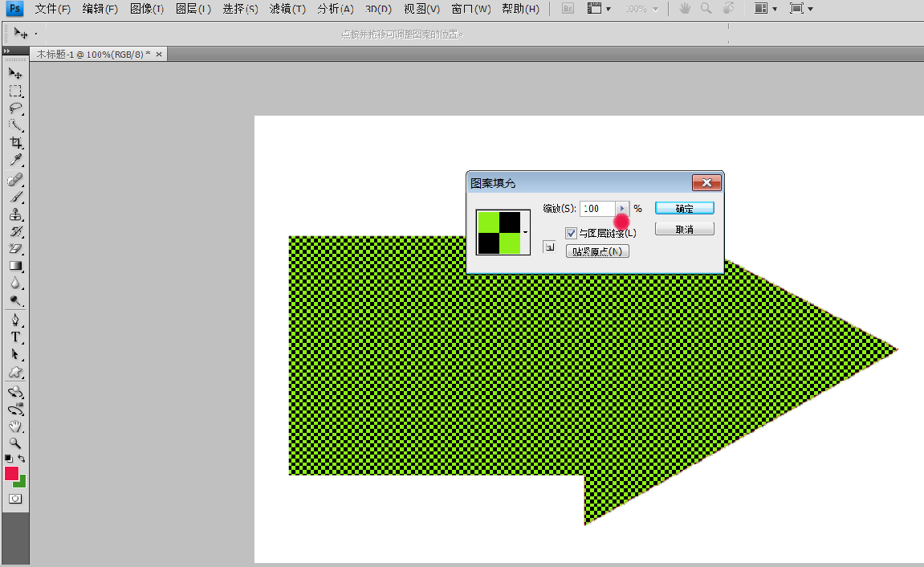
Task: Close the 图案填充 dialog
Action: click(x=706, y=183)
